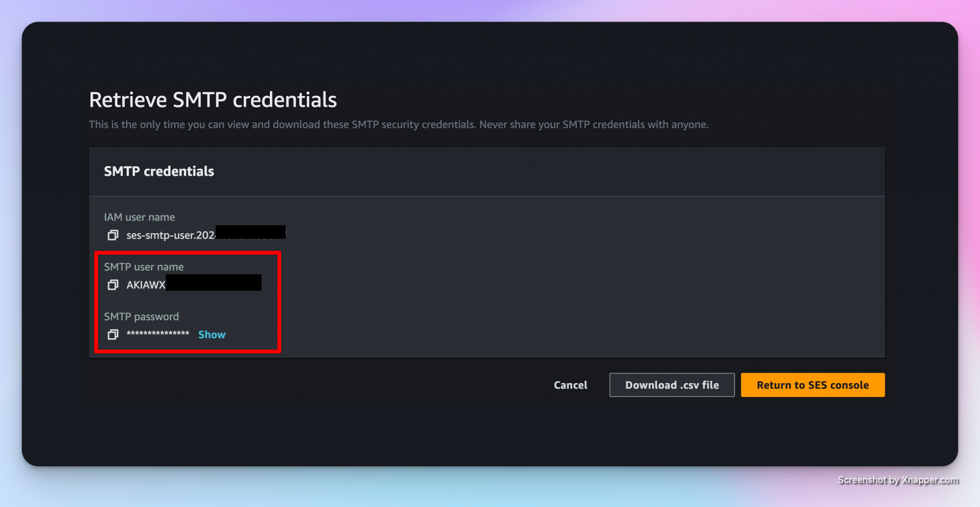The image size is (980, 507).
Task: Click the ses-smtp-user name value text
Action: click(x=170, y=235)
